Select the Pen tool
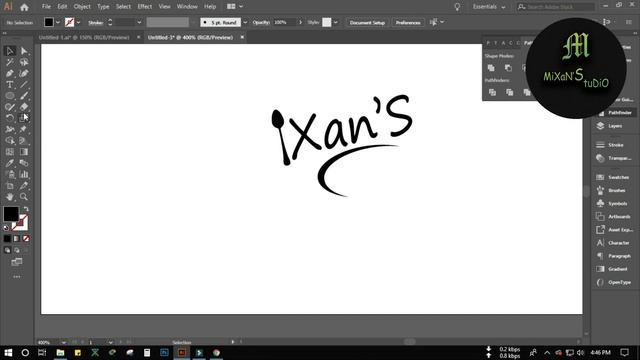This screenshot has height=360, width=640. pyautogui.click(x=10, y=73)
